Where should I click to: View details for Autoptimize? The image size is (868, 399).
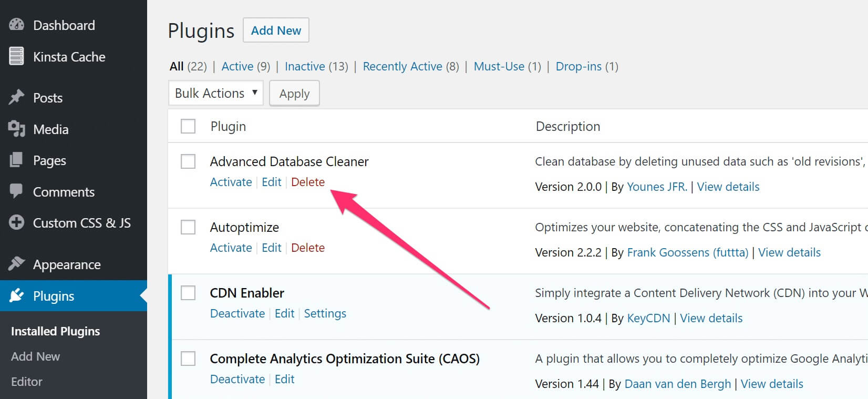tap(789, 252)
